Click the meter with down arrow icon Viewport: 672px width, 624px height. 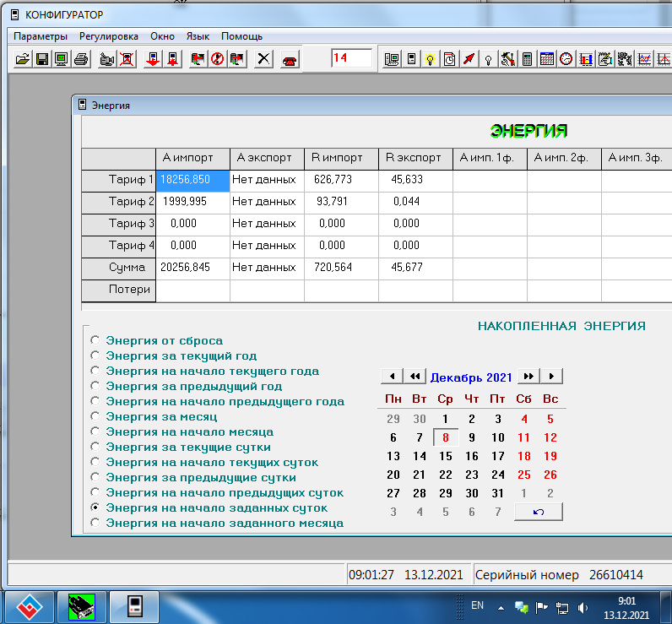point(153,59)
